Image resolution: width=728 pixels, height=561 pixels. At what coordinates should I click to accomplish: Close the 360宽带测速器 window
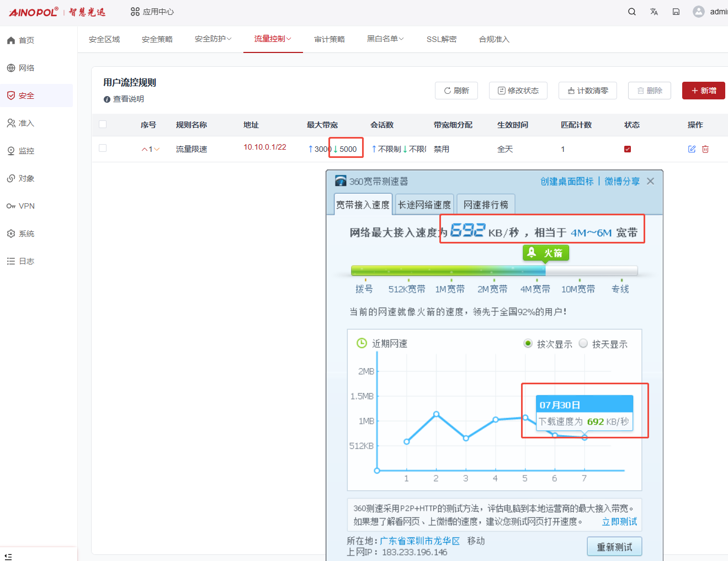tap(651, 181)
